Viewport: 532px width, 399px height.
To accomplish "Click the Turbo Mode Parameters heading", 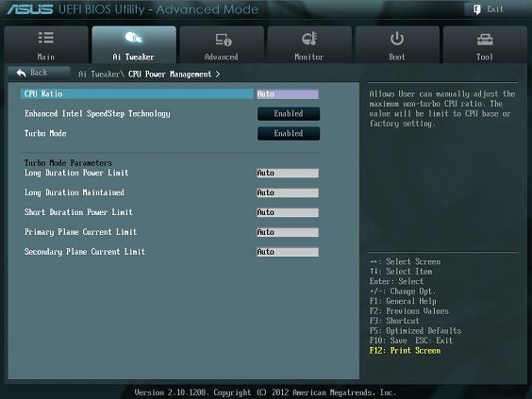I will [x=68, y=163].
